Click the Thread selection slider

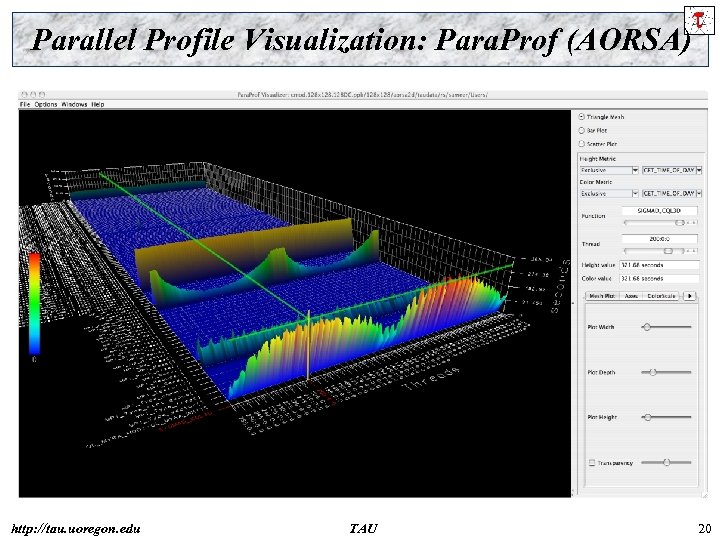click(654, 251)
